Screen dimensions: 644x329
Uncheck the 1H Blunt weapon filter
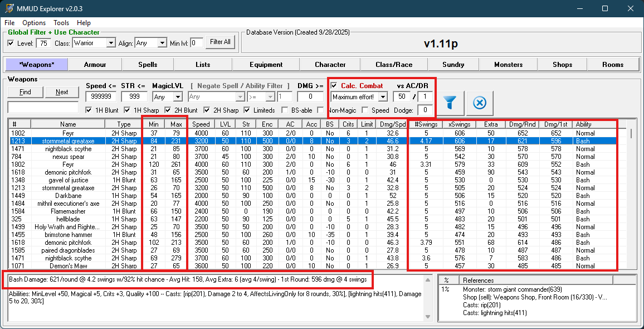(x=89, y=110)
